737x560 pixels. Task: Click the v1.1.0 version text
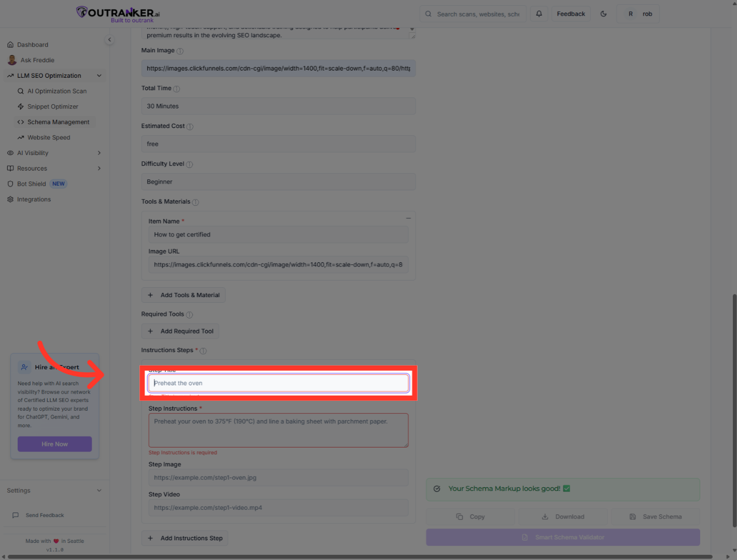click(55, 550)
